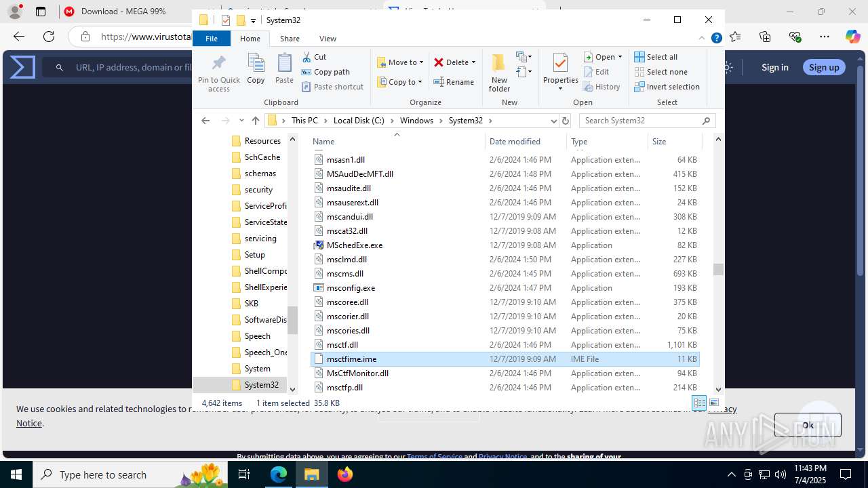Click the Explorer Help question-mark icon

[x=716, y=39]
